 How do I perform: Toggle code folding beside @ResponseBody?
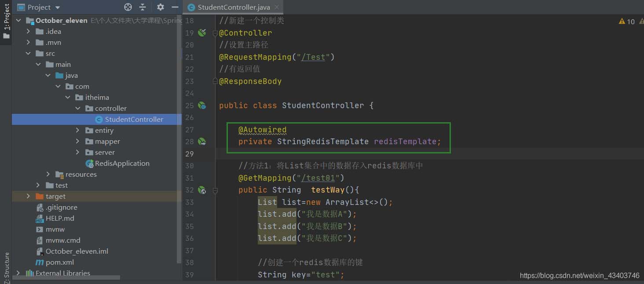(x=214, y=81)
